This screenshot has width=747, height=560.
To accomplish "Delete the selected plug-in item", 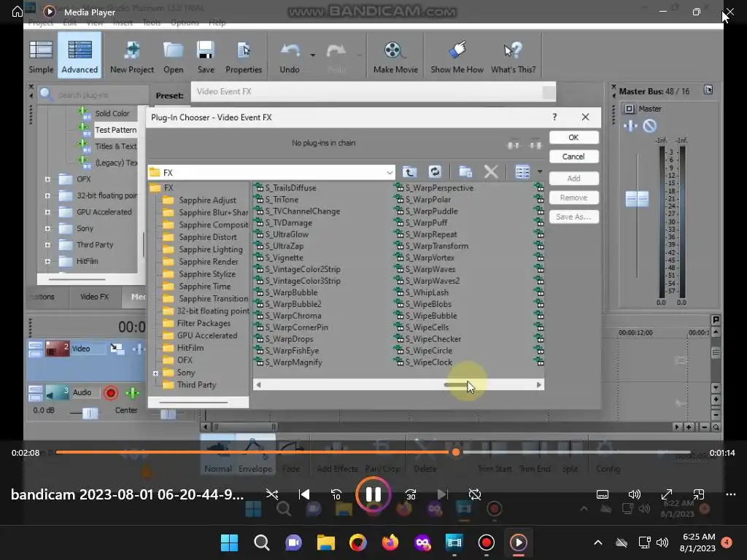I will 491,172.
